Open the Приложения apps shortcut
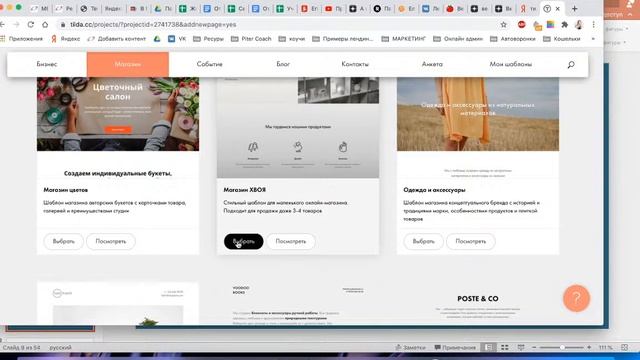 point(21,39)
